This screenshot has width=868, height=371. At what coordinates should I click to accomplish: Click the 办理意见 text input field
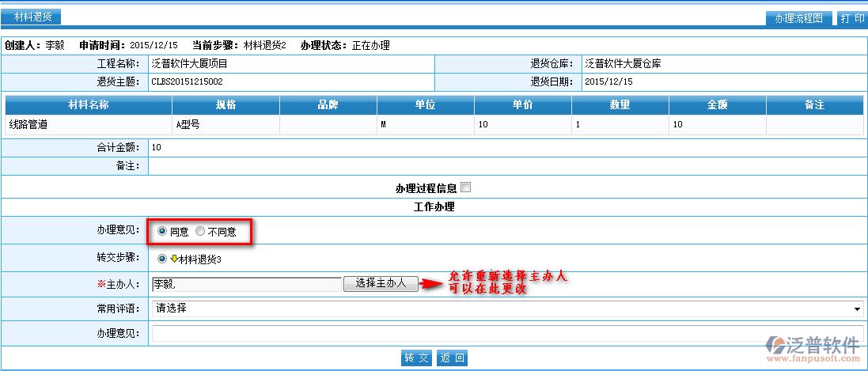[506, 334]
